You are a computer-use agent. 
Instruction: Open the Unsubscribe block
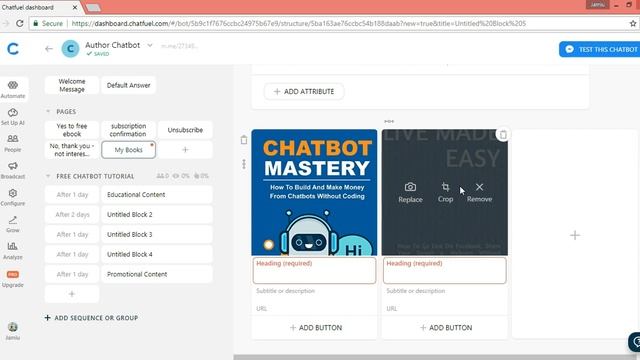(185, 130)
